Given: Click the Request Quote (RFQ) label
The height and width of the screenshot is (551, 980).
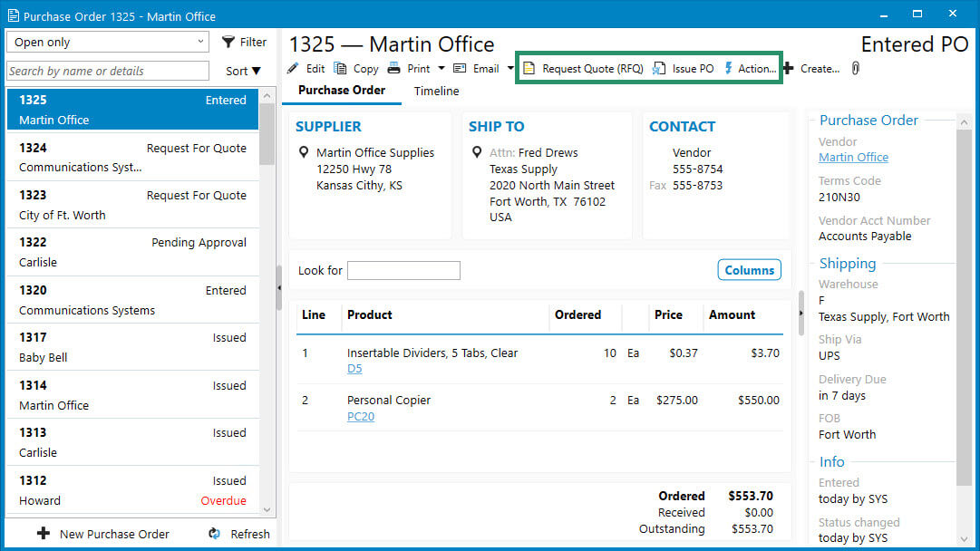Looking at the screenshot, I should (593, 69).
